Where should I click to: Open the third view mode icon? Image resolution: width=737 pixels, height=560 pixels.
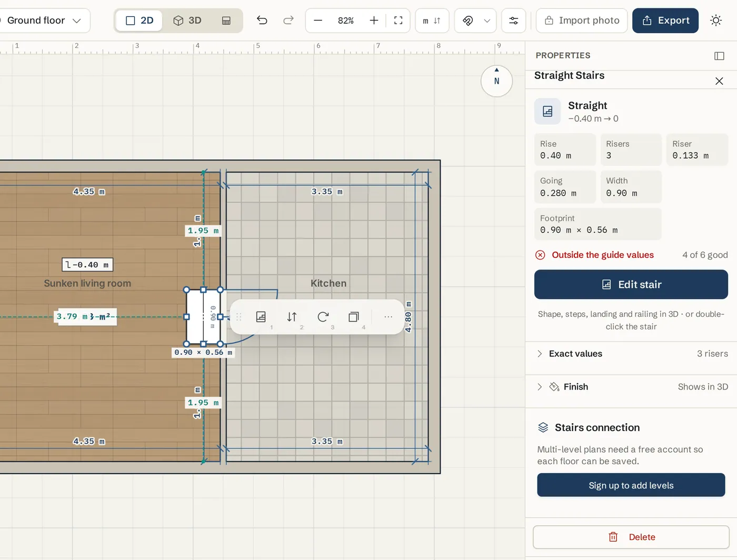click(x=226, y=21)
